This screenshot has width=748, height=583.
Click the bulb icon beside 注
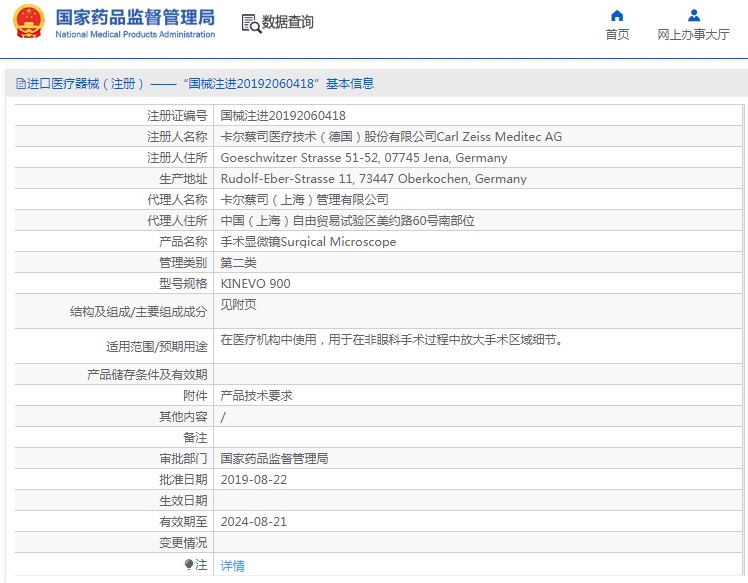[189, 565]
